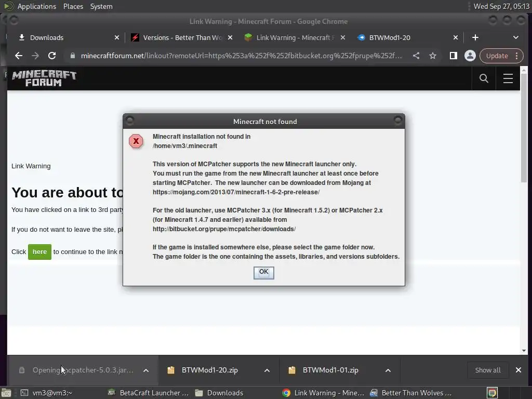Switch to Better Than Wolves taskbar entry
The image size is (532, 399).
pos(410,393)
